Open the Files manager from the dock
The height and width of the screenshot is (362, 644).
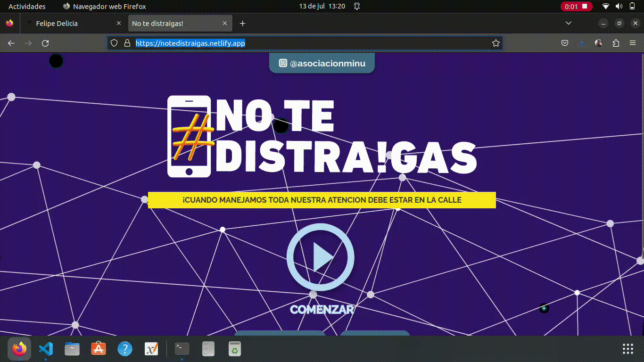click(x=72, y=349)
